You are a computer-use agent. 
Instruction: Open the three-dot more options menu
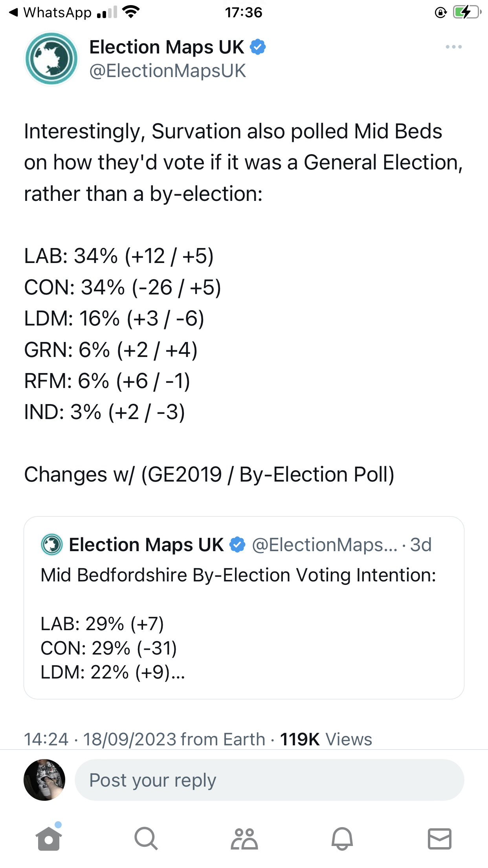click(453, 47)
